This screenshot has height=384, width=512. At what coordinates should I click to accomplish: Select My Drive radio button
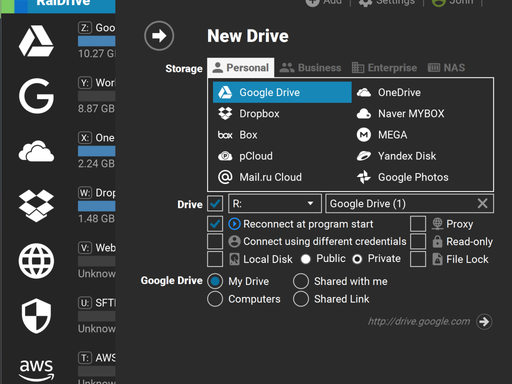[215, 281]
